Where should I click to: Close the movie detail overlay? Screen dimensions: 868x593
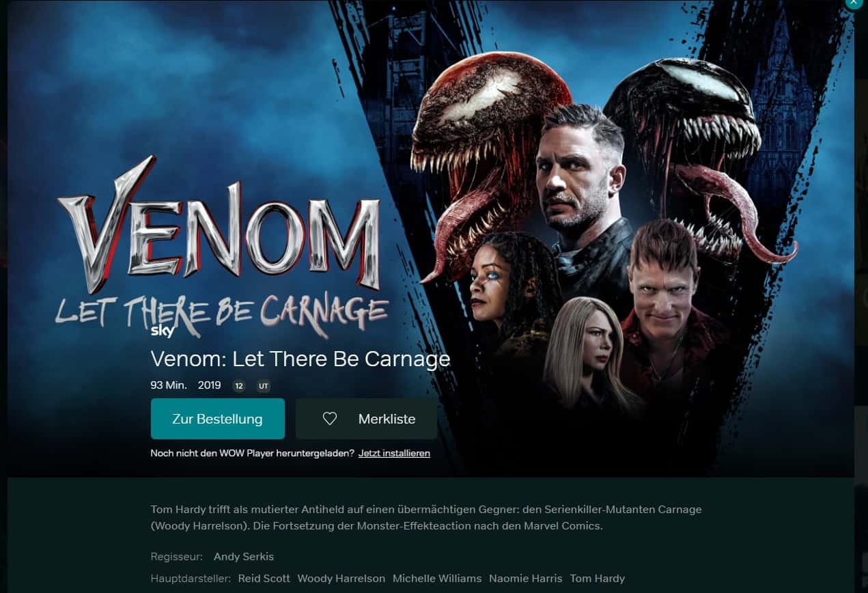854,3
